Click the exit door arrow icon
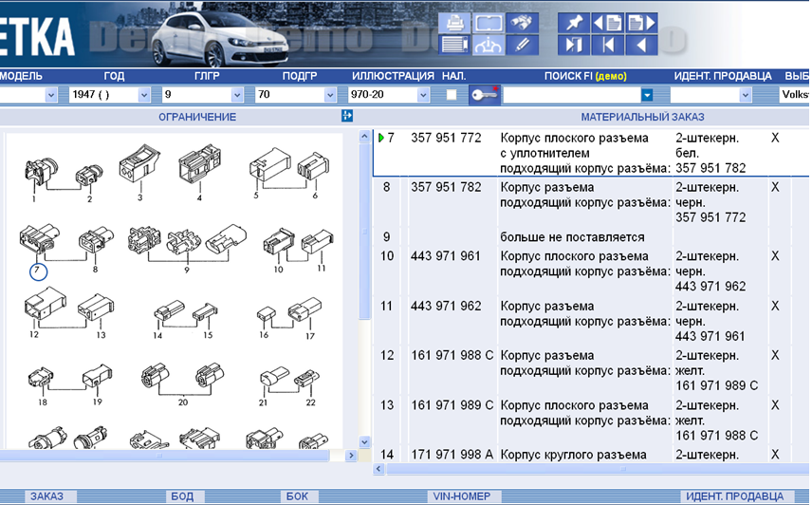Screen dimensions: 812x505 pos(573,45)
